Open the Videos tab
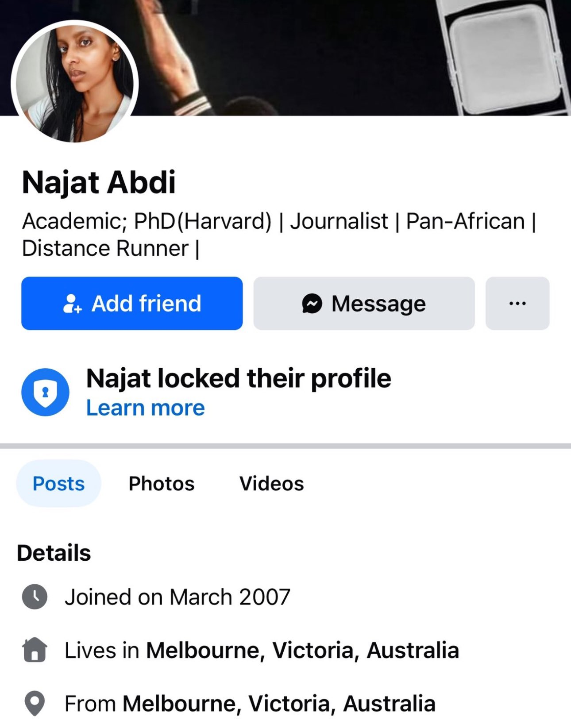Viewport: 571px width, 728px height. point(271,483)
